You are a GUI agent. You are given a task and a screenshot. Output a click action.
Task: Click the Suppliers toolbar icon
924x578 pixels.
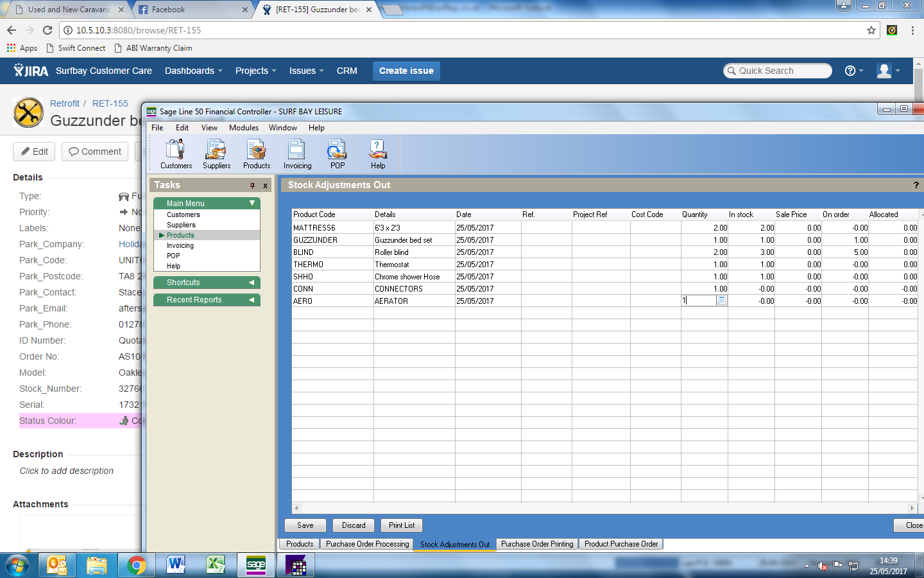216,154
